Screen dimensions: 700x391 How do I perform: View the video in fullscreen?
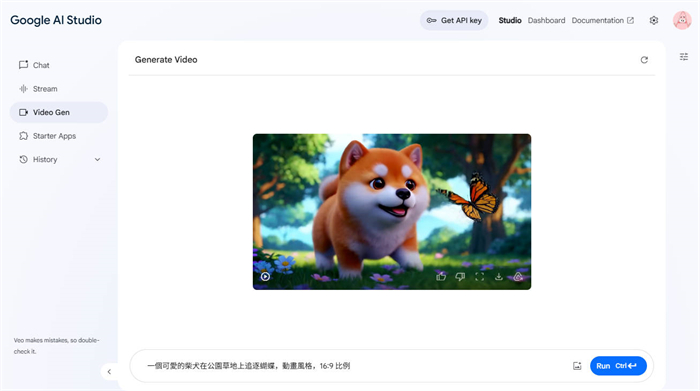tap(479, 277)
